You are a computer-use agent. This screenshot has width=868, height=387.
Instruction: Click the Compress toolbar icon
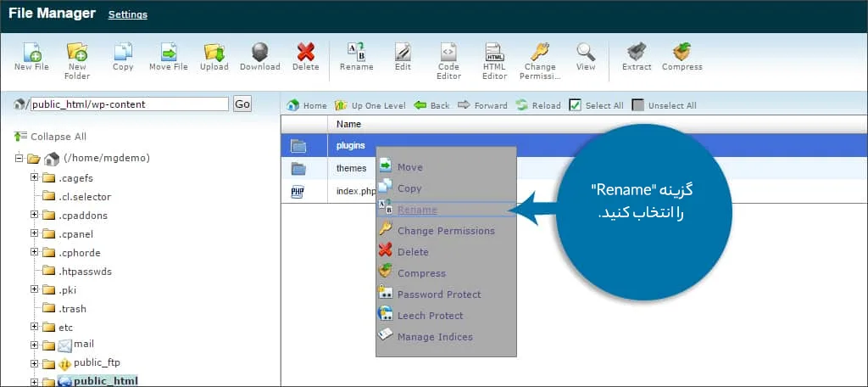pos(682,52)
